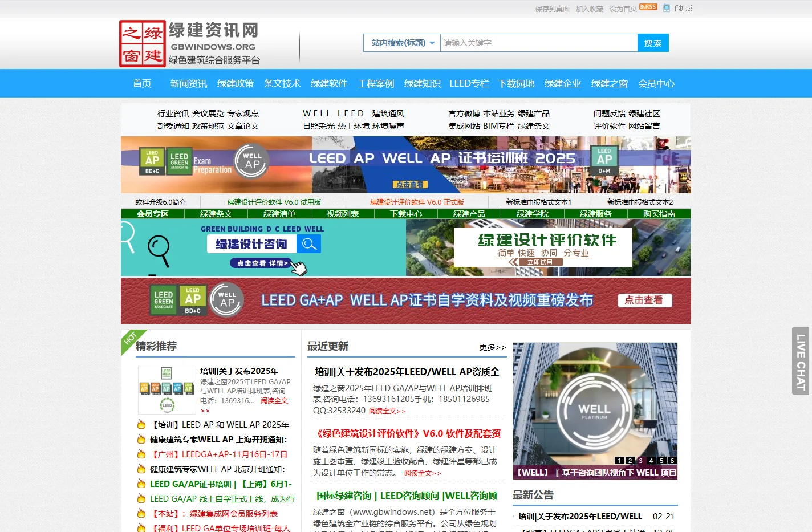812x532 pixels.
Task: Open the RSS feed icon
Action: [x=648, y=7]
